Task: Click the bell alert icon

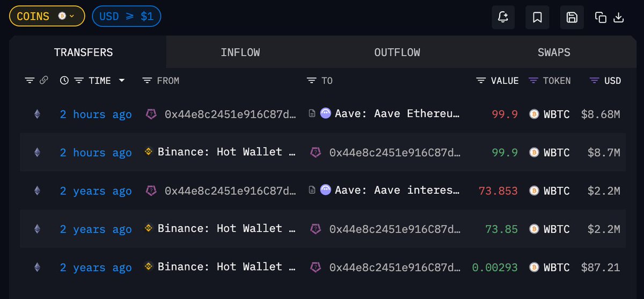Action: [503, 17]
